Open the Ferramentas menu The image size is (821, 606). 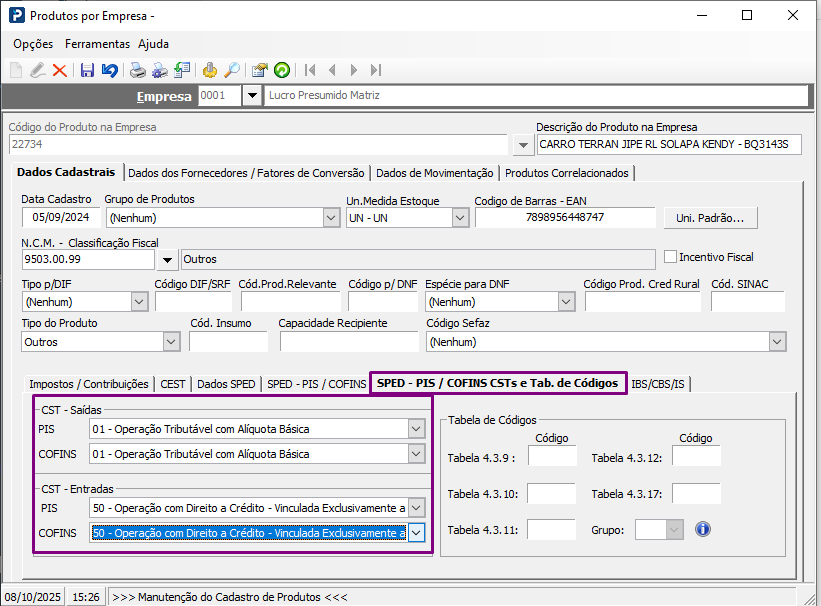pos(97,44)
